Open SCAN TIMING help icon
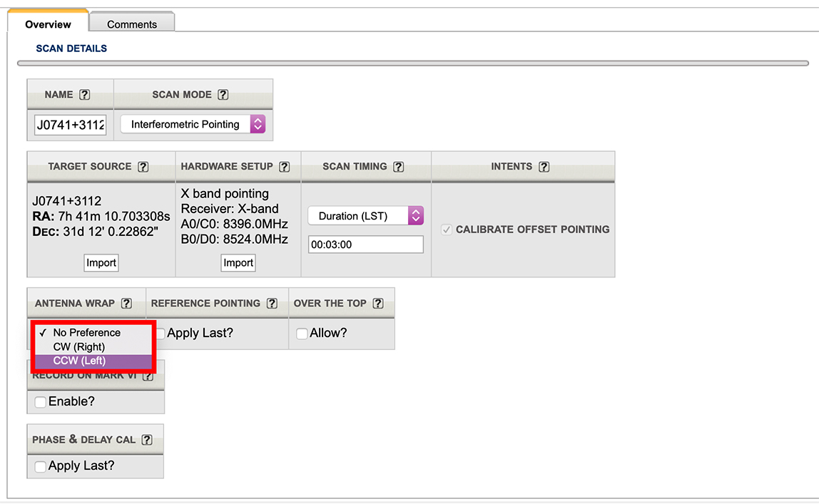Screen dimensions: 819x504 tap(399, 167)
